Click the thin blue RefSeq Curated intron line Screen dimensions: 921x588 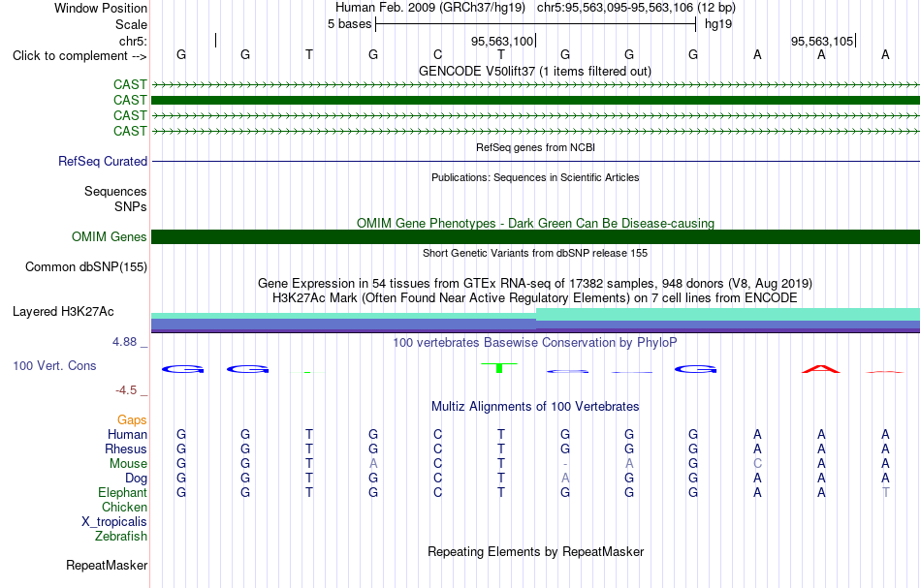tap(535, 162)
